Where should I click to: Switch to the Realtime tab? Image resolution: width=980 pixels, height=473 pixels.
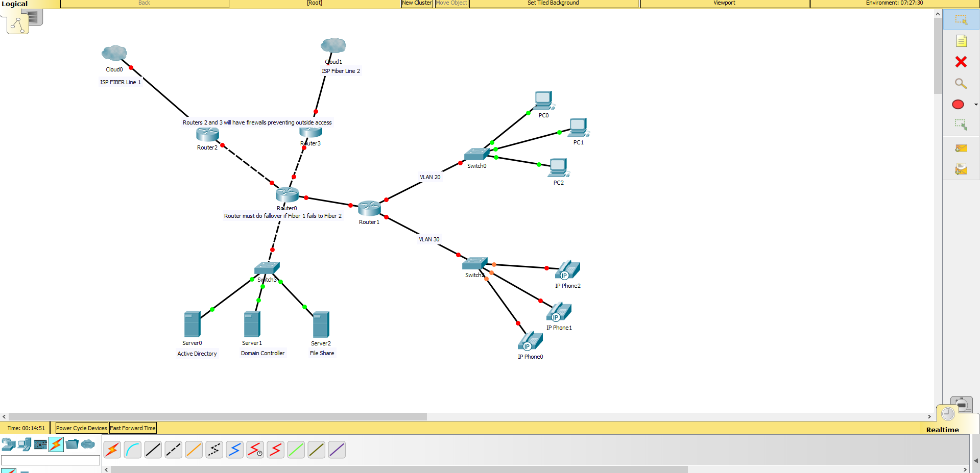[x=942, y=430]
